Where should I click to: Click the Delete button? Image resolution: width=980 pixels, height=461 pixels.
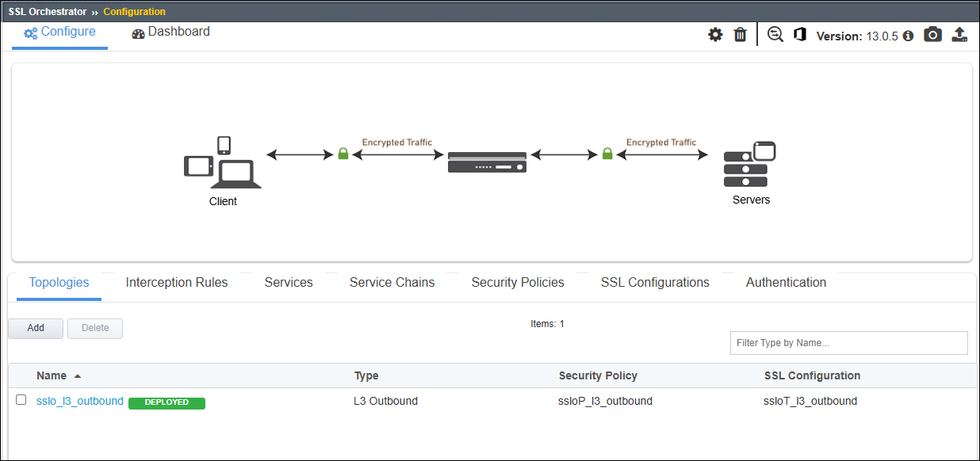coord(95,328)
